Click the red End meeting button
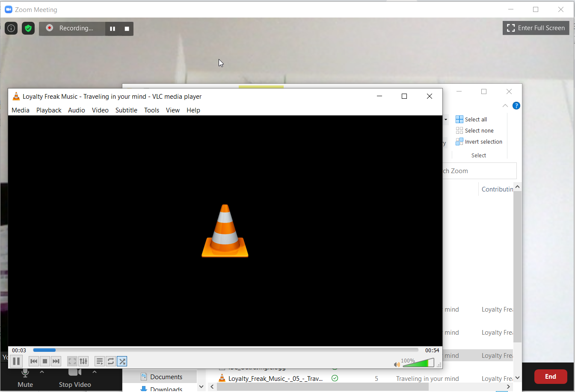 [550, 377]
